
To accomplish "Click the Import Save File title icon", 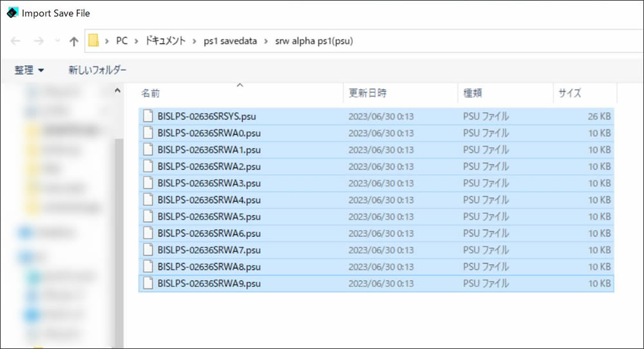I will click(12, 13).
